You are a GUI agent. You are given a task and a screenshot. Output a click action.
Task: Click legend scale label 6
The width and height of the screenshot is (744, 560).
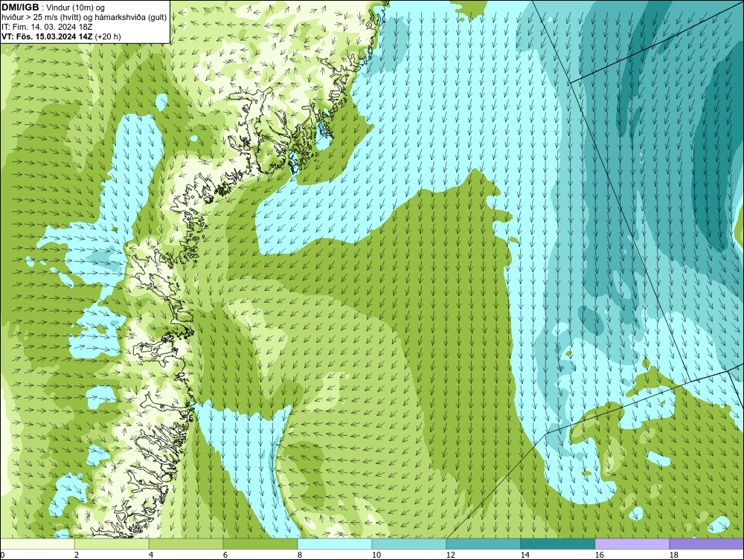225,555
